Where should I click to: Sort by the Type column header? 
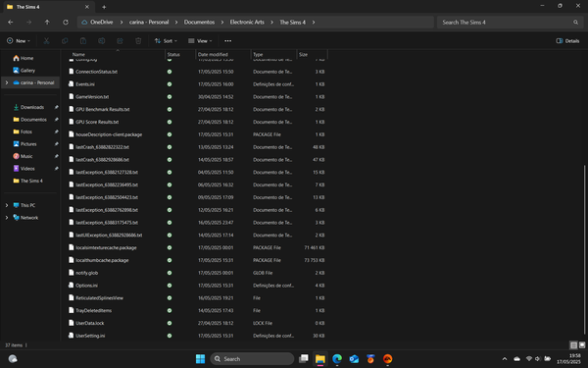click(258, 54)
